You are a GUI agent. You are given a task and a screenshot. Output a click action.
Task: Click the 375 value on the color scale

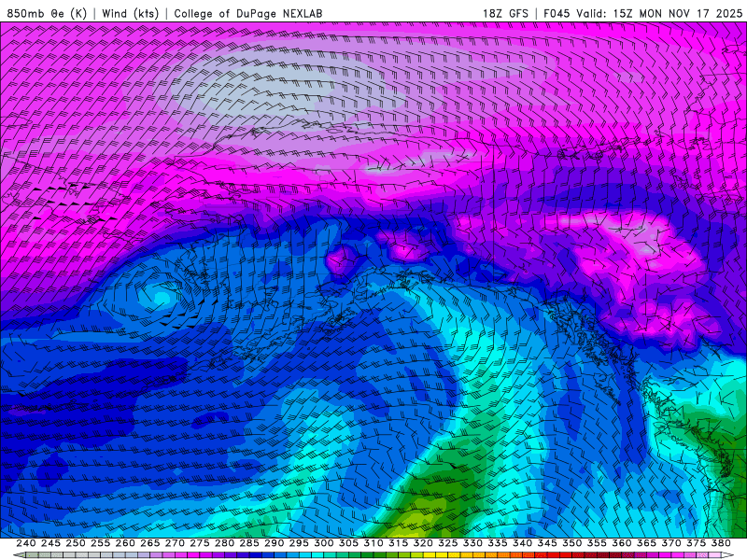[x=696, y=543]
